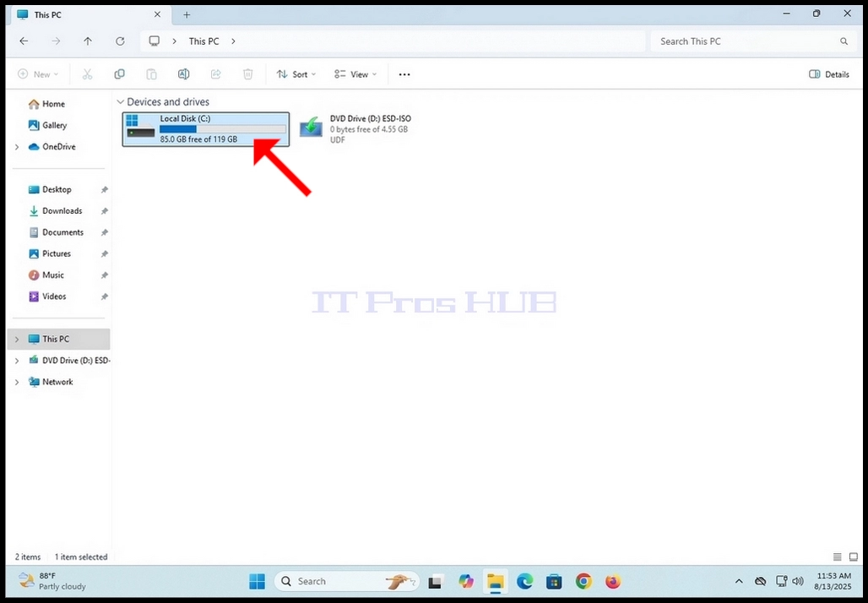Open the weather widget showing 88°F

[x=52, y=581]
